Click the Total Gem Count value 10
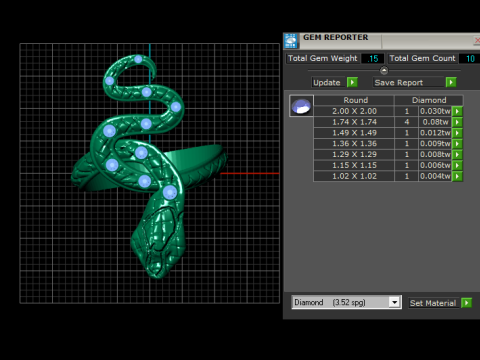This screenshot has height=360, width=480. [470, 59]
